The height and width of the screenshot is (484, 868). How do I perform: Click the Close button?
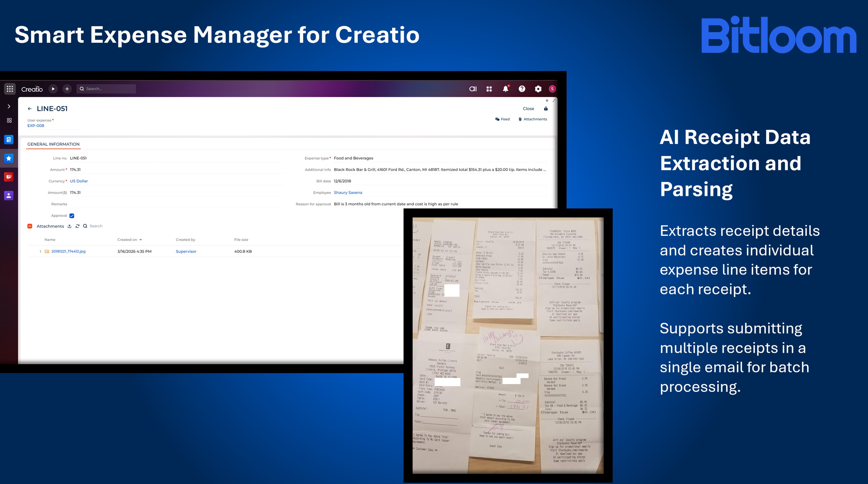click(528, 109)
